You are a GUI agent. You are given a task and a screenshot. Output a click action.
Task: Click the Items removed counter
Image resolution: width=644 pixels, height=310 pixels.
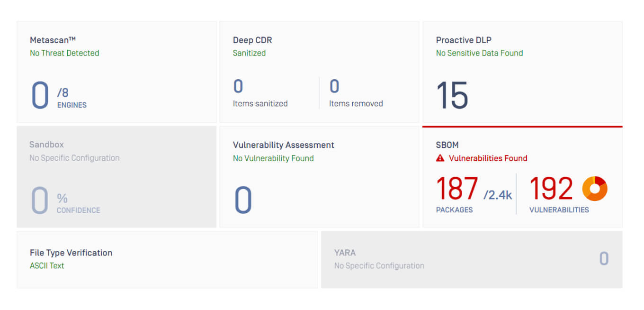point(334,87)
